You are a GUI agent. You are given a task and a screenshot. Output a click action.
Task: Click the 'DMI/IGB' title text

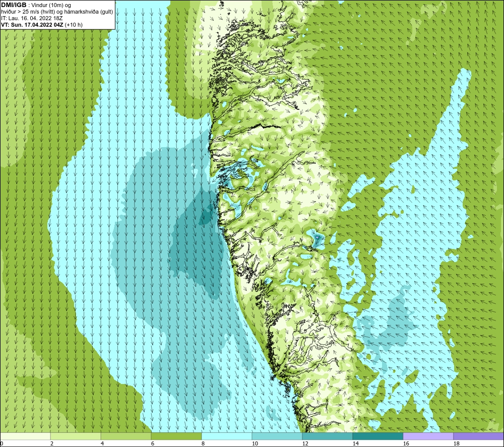pyautogui.click(x=14, y=5)
